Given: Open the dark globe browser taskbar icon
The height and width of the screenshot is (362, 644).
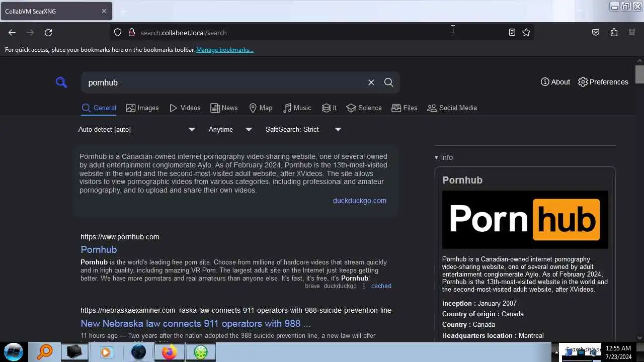Looking at the screenshot, I should pyautogui.click(x=138, y=352).
